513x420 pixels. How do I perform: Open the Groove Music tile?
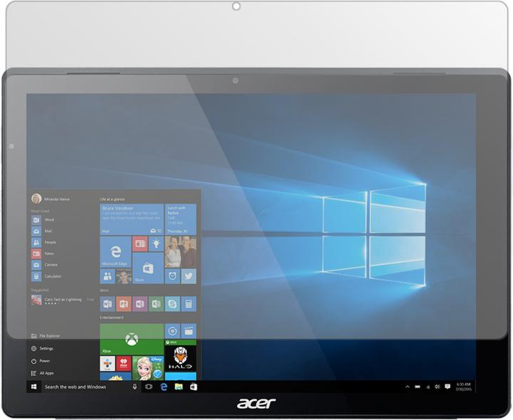click(172, 331)
